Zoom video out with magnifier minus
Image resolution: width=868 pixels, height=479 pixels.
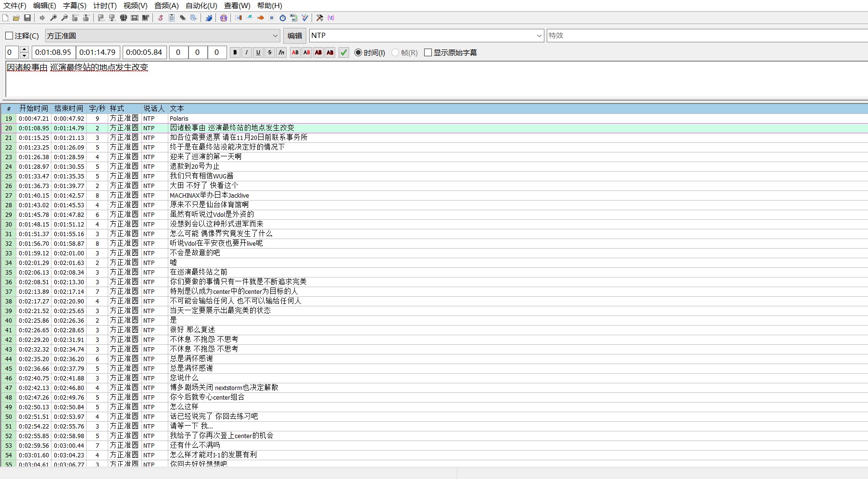(64, 18)
